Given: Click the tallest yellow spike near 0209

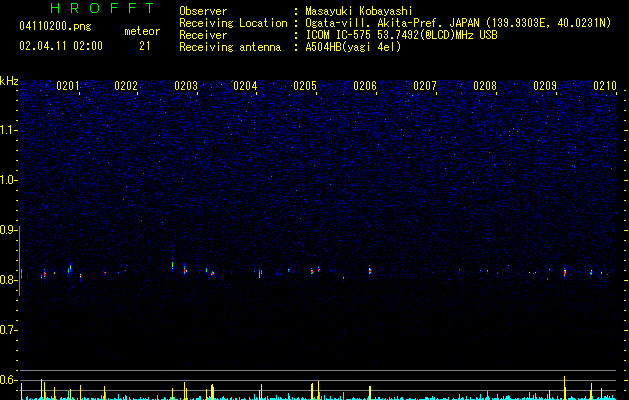Looking at the screenshot, I should [564, 388].
